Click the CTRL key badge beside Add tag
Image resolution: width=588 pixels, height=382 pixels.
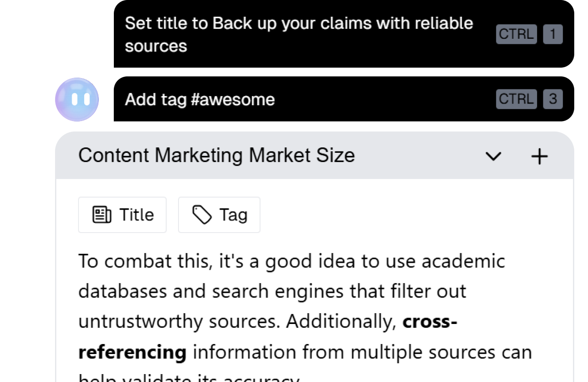pyautogui.click(x=516, y=99)
